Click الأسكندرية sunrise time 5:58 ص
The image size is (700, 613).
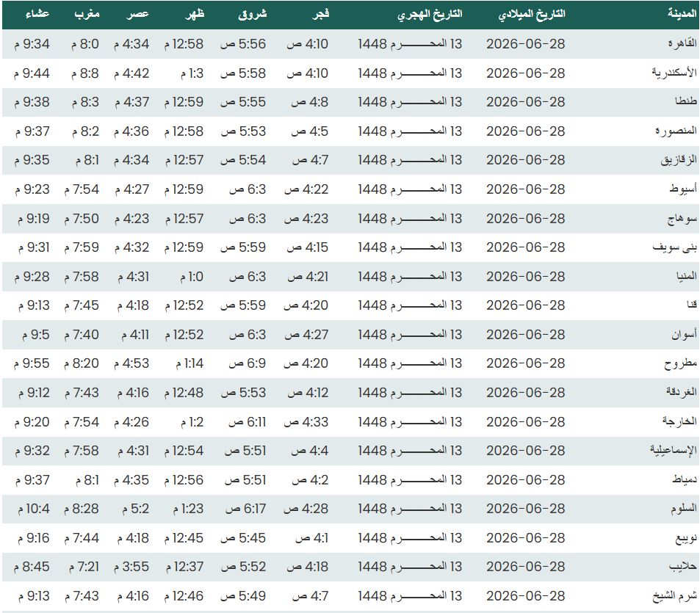243,73
